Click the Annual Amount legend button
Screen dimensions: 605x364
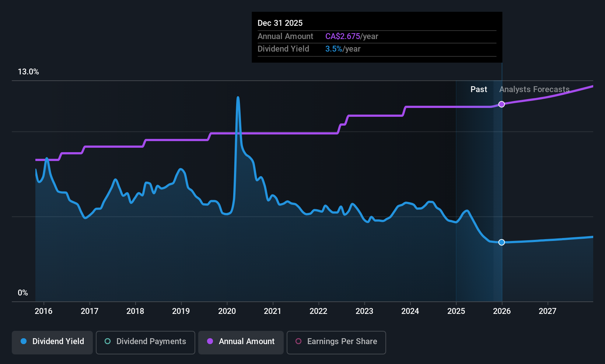point(241,342)
